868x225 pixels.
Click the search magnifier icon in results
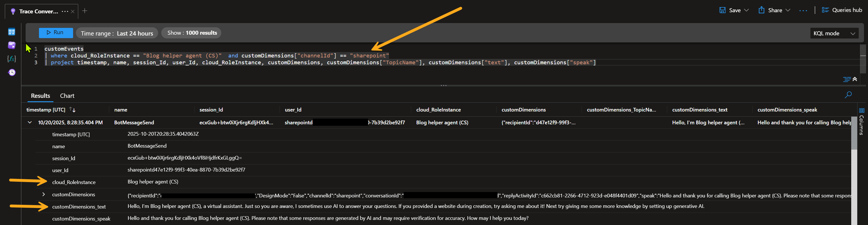(x=848, y=95)
